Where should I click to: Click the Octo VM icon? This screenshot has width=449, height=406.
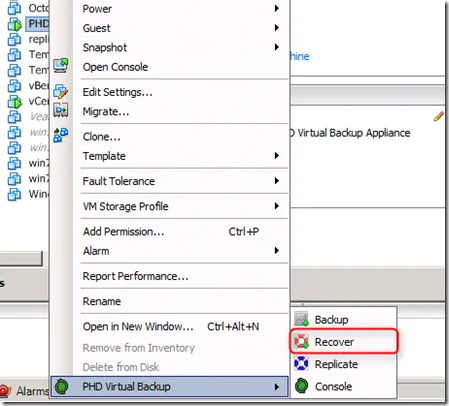point(14,8)
